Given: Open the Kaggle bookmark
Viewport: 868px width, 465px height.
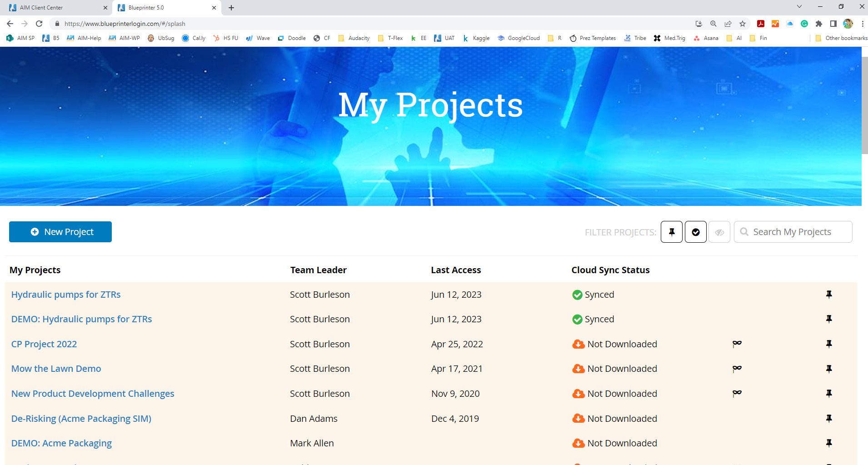Looking at the screenshot, I should (x=476, y=38).
